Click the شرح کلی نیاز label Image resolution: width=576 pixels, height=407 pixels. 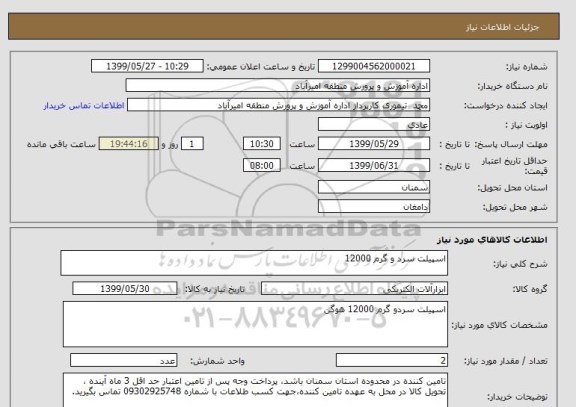click(520, 264)
